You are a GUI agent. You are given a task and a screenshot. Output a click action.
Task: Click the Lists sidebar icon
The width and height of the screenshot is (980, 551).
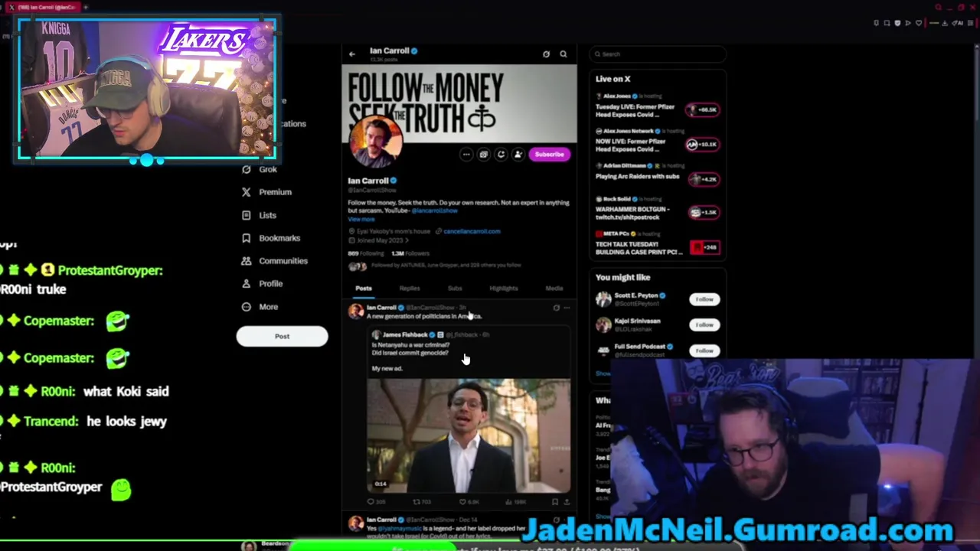click(x=246, y=215)
